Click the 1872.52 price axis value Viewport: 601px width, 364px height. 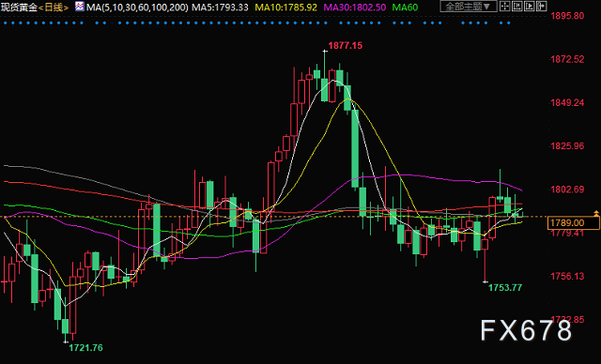[x=567, y=59]
